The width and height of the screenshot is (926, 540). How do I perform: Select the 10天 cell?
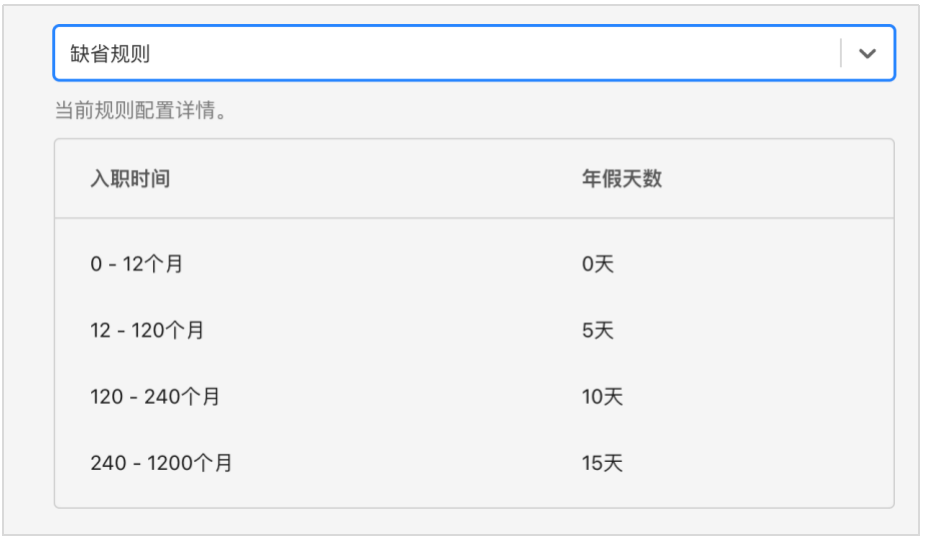tap(602, 396)
